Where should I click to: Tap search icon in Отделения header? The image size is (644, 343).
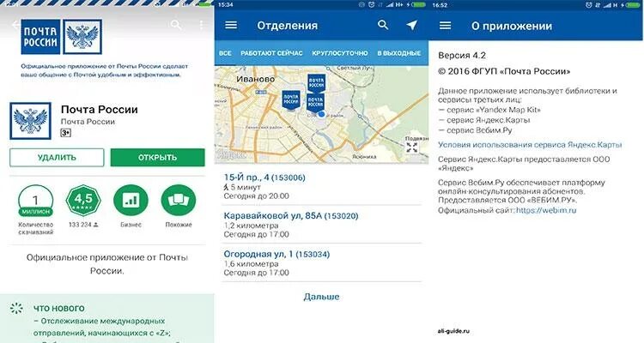[x=383, y=25]
